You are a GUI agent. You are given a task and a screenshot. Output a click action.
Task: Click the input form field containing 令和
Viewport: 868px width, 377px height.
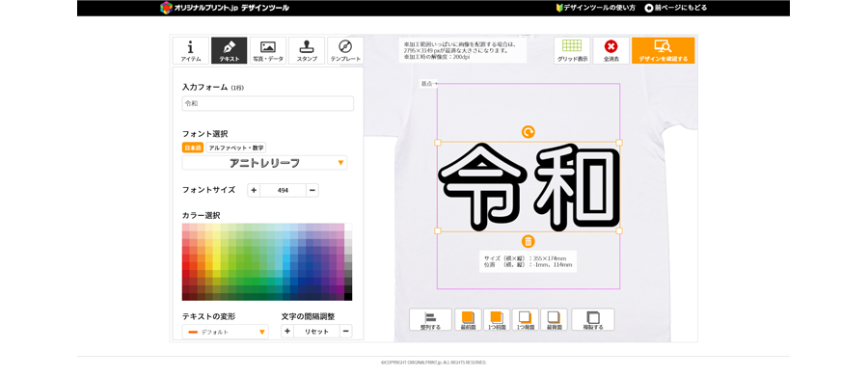(x=268, y=103)
